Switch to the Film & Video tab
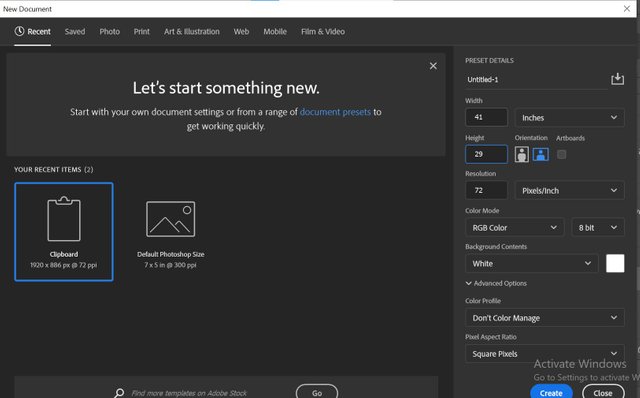 click(322, 31)
